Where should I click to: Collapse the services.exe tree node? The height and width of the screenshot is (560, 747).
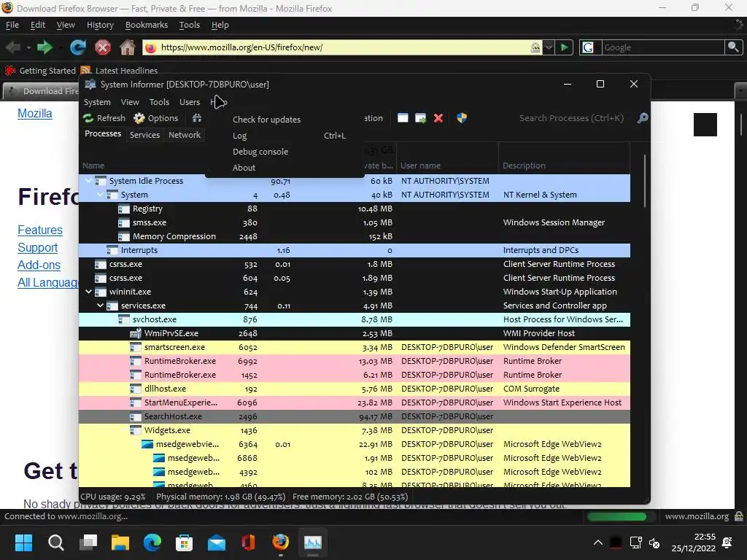pos(100,306)
